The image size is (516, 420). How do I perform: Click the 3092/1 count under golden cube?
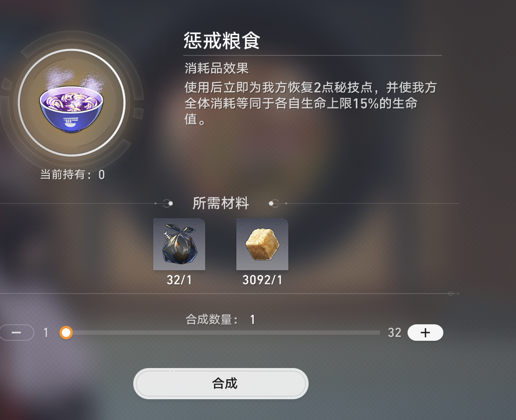pos(262,280)
